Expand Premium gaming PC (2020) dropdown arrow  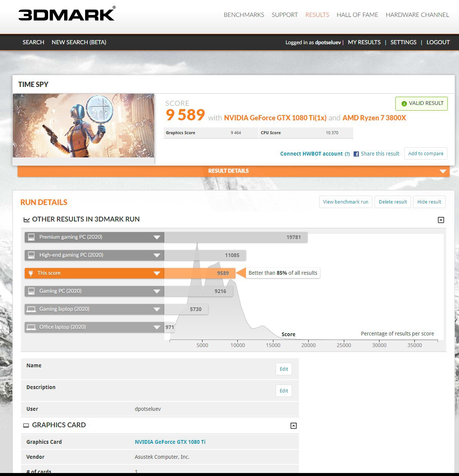[157, 237]
